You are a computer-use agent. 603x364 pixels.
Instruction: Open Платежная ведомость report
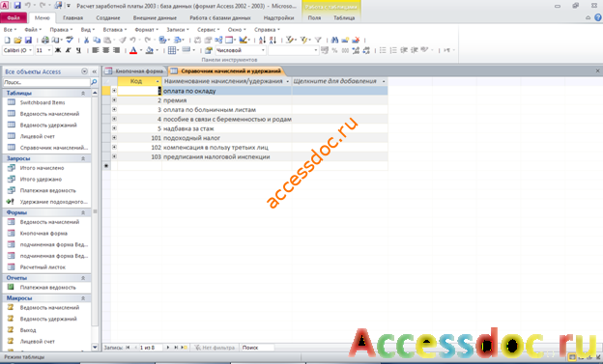47,287
